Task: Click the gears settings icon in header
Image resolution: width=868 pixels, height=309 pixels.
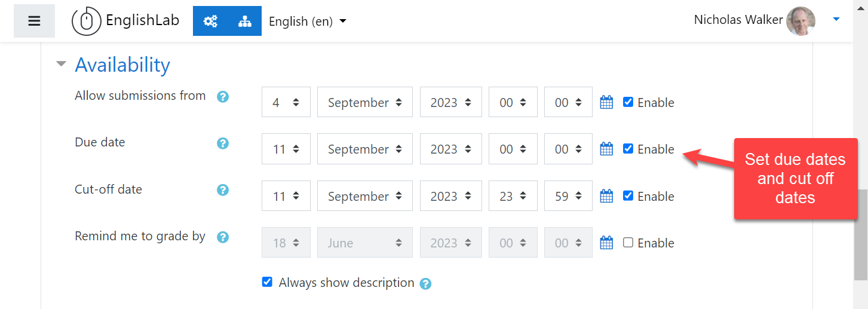Action: pos(210,22)
